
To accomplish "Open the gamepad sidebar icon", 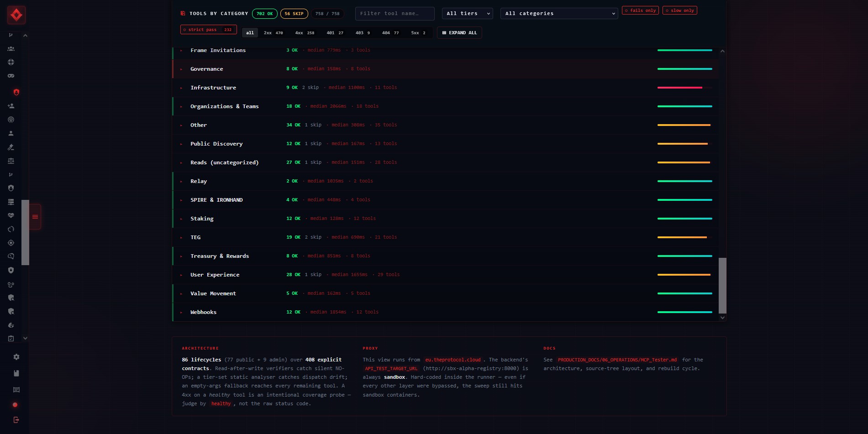I will (x=11, y=76).
